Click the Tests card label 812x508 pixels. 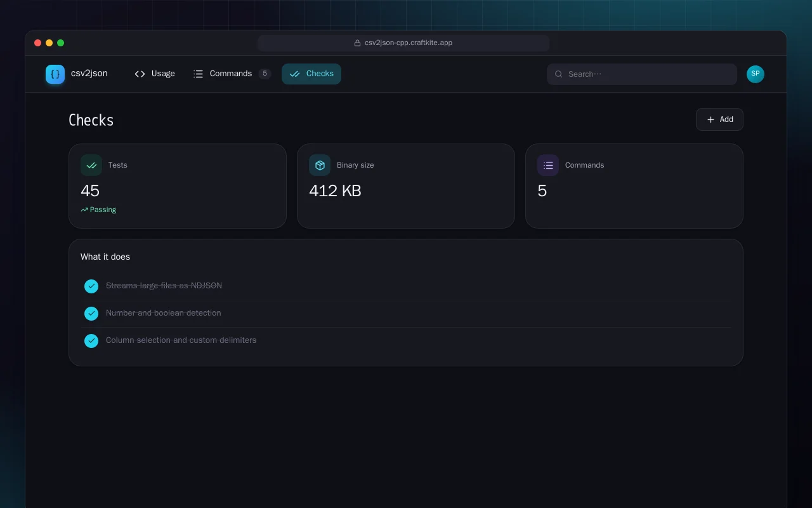(x=118, y=165)
